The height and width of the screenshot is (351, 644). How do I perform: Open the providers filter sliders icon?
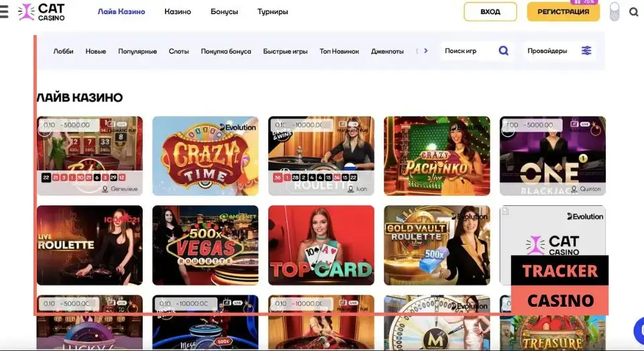[586, 50]
